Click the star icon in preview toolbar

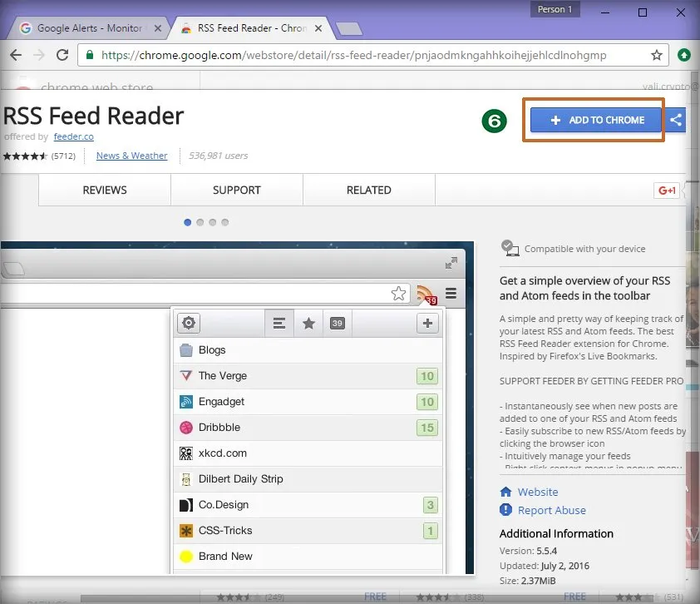[x=399, y=294]
